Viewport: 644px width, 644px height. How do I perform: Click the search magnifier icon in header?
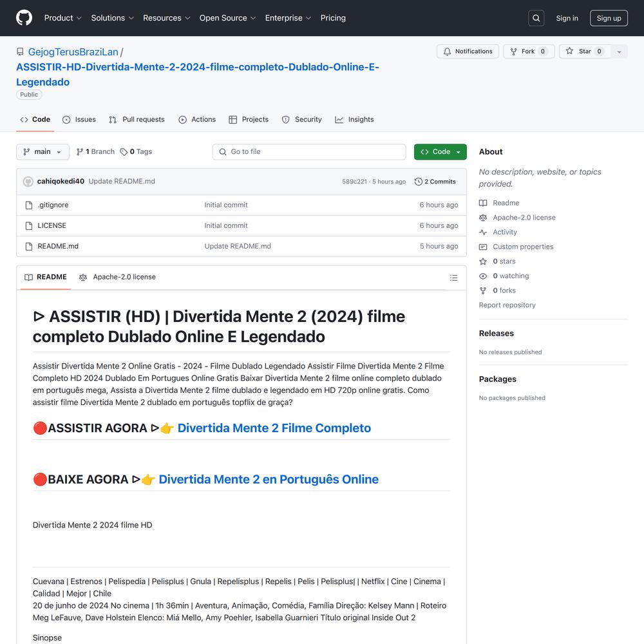pyautogui.click(x=536, y=18)
